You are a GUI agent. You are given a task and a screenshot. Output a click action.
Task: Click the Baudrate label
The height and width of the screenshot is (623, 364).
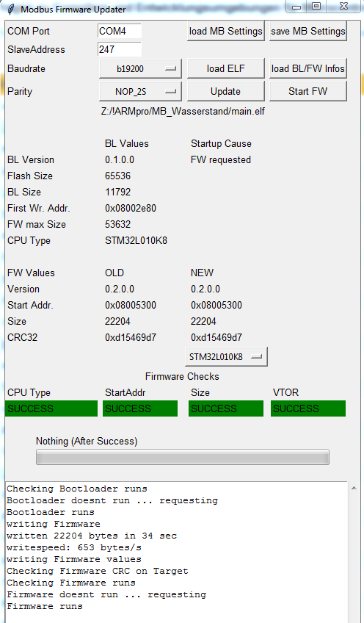coord(26,68)
